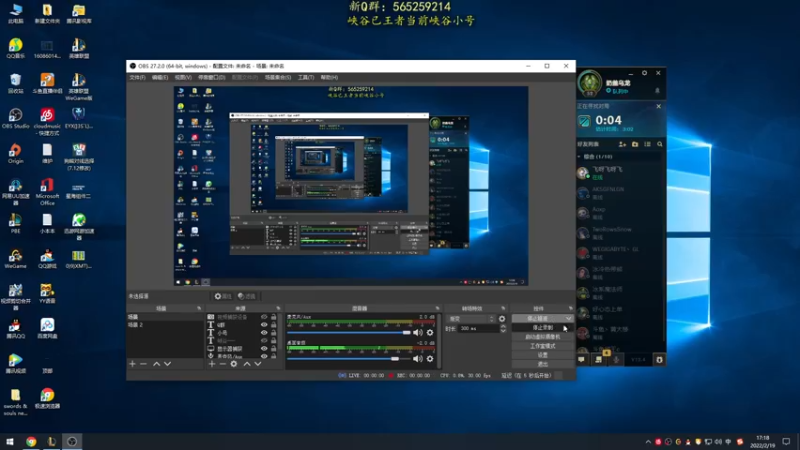The height and width of the screenshot is (450, 800).
Task: Pop out the 来源 dock panel
Action: tap(278, 308)
